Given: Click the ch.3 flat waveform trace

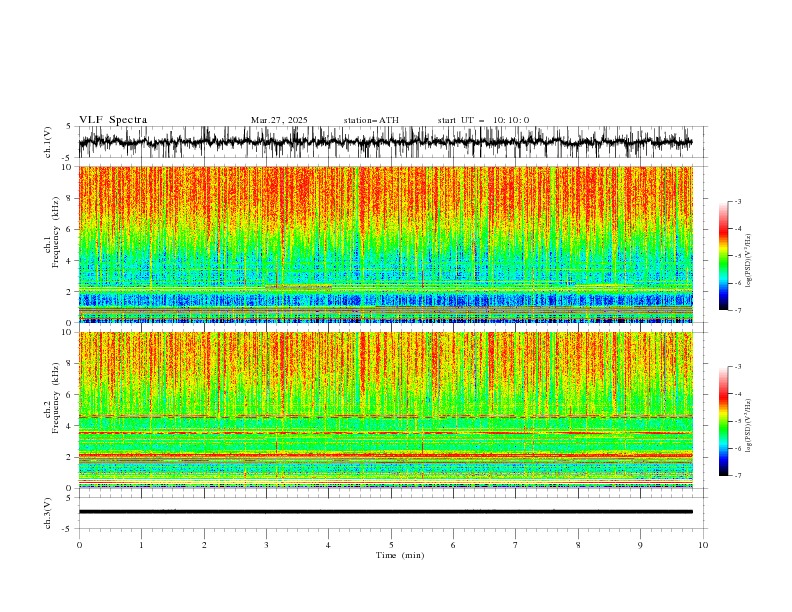Looking at the screenshot, I should click(x=385, y=512).
